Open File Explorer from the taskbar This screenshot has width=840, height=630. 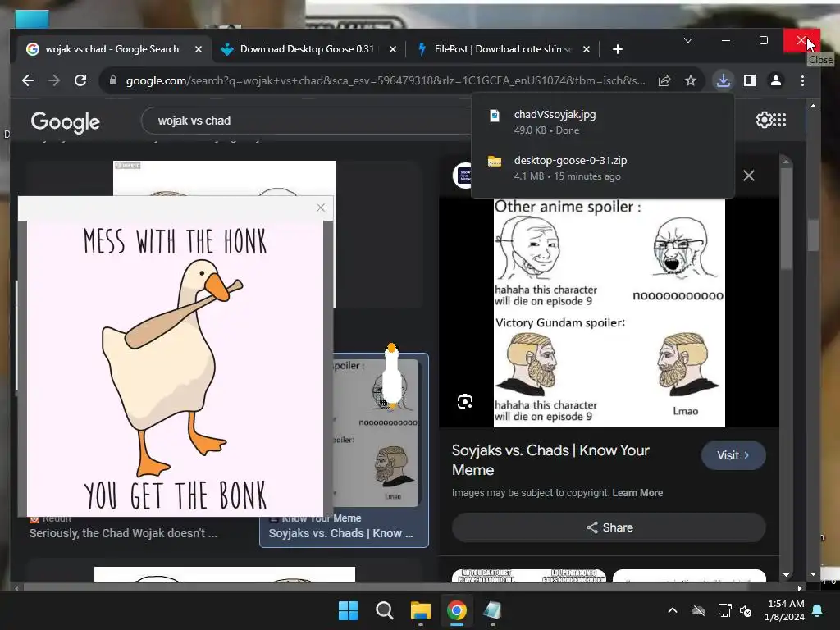point(421,610)
